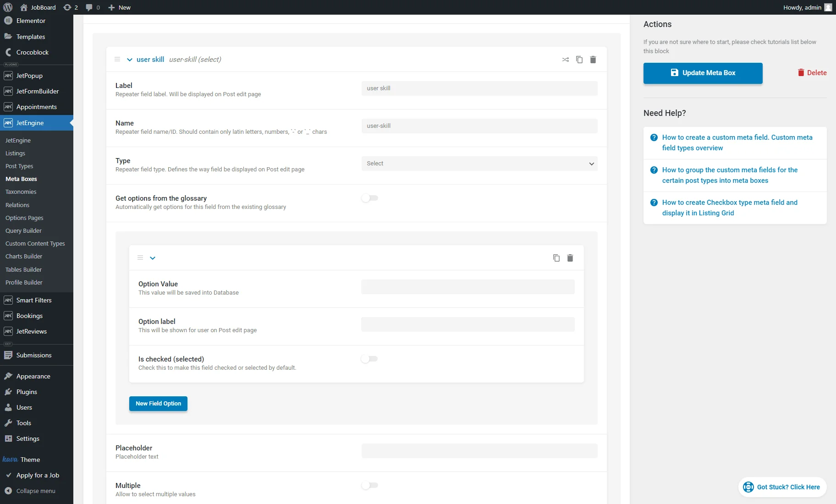Open Charts Builder submenu
Image resolution: width=836 pixels, height=504 pixels.
click(x=24, y=256)
